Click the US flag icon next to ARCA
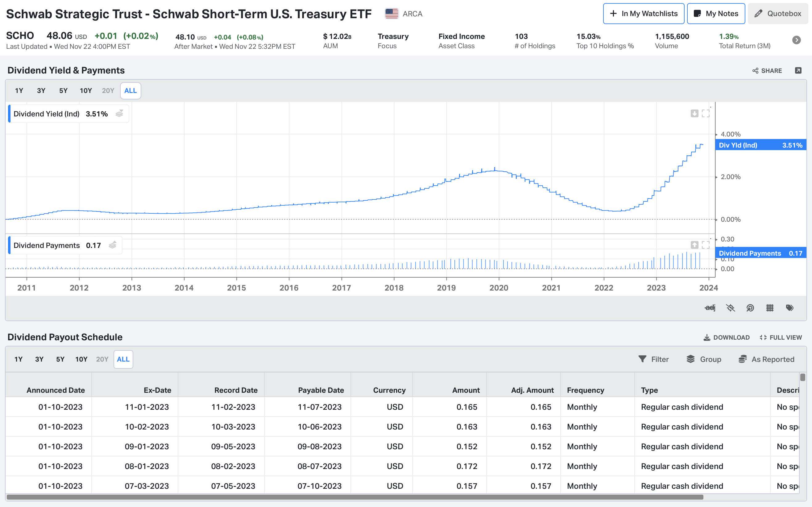 391,14
